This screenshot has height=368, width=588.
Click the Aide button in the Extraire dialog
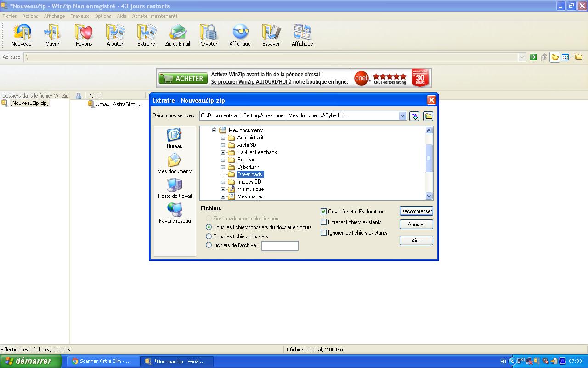pyautogui.click(x=416, y=241)
